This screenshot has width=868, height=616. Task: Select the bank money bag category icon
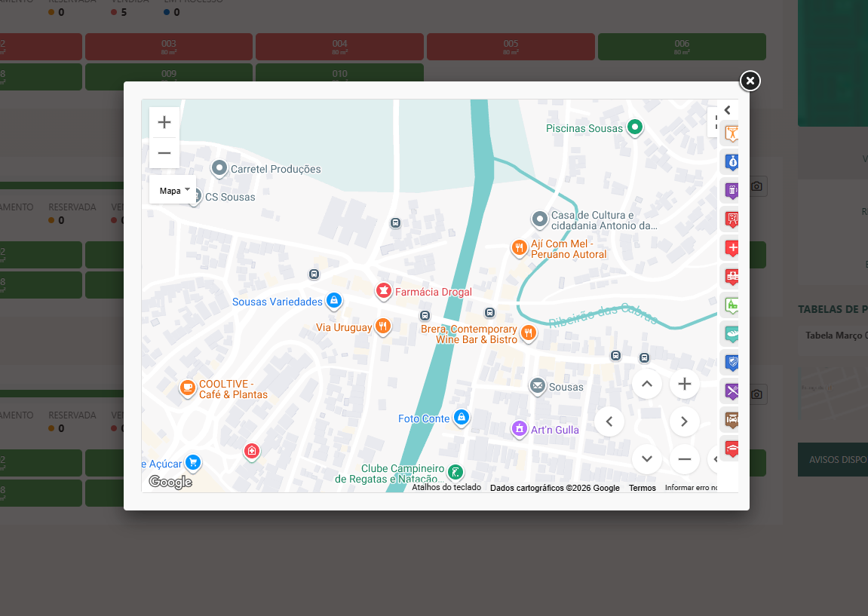pos(732,162)
